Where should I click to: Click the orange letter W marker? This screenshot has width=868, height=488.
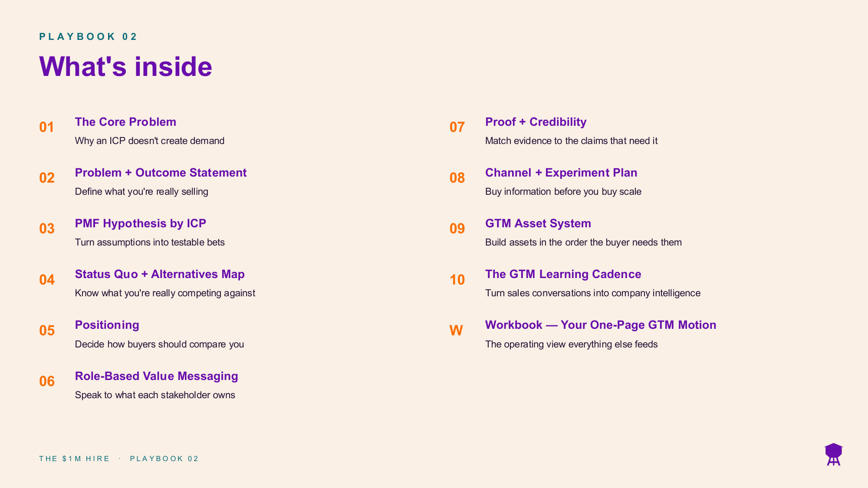pyautogui.click(x=456, y=331)
